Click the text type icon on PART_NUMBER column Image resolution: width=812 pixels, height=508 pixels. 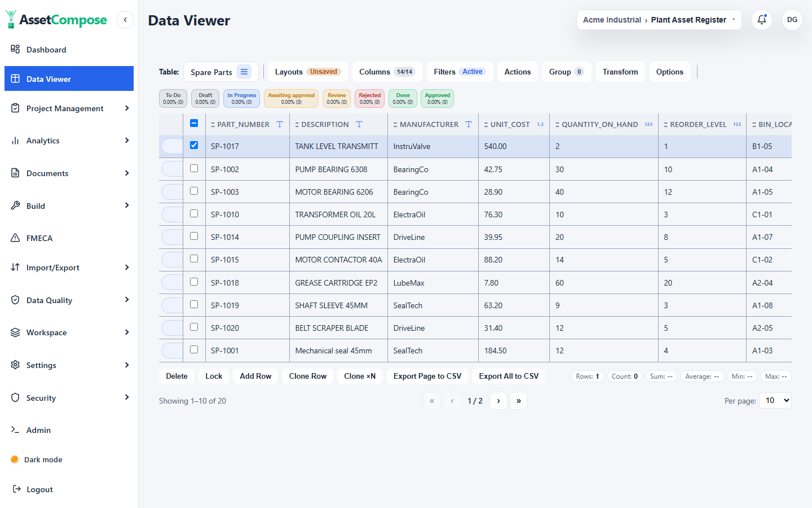coord(280,124)
